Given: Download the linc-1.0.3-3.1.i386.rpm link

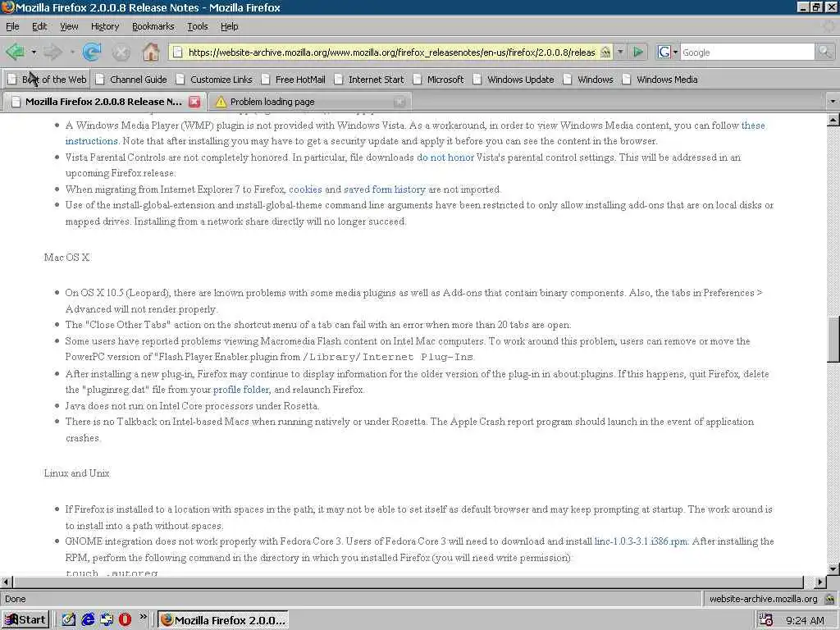Looking at the screenshot, I should coord(641,541).
